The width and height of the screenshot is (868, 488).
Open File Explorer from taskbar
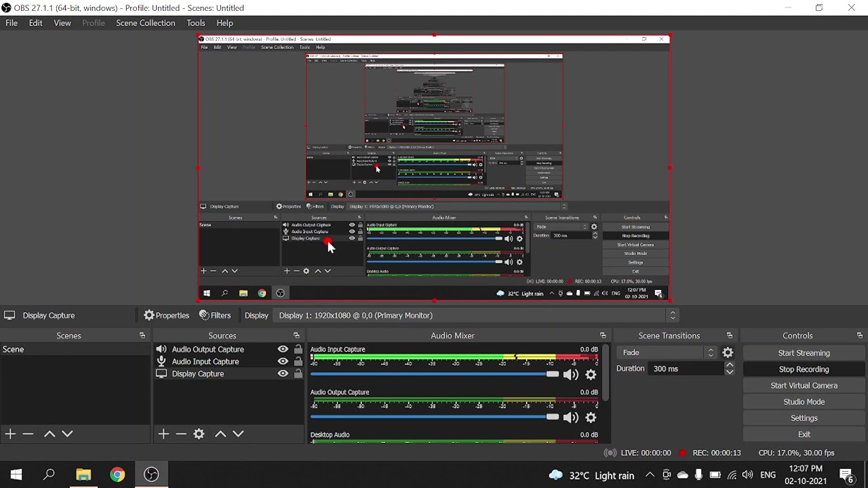pos(83,475)
